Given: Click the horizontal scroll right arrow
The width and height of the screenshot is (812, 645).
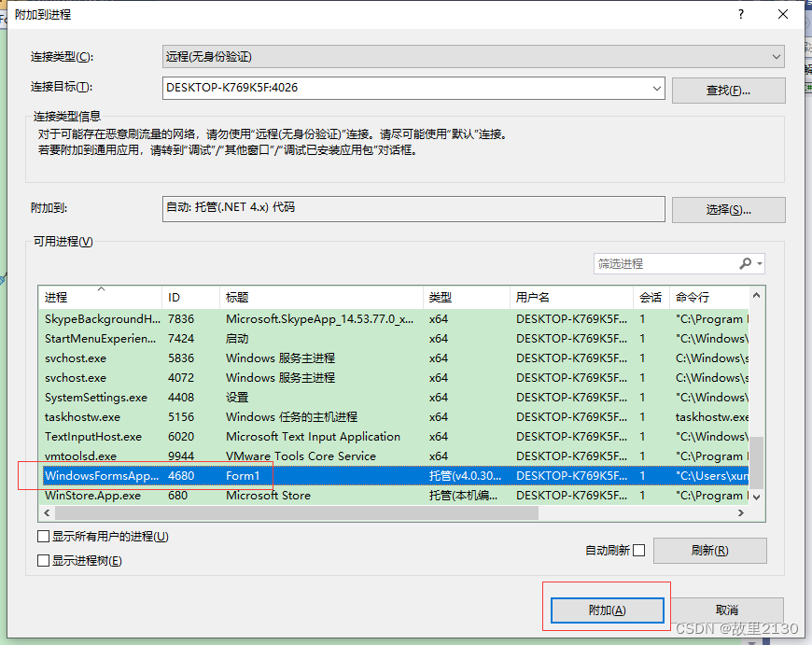Looking at the screenshot, I should coord(740,512).
